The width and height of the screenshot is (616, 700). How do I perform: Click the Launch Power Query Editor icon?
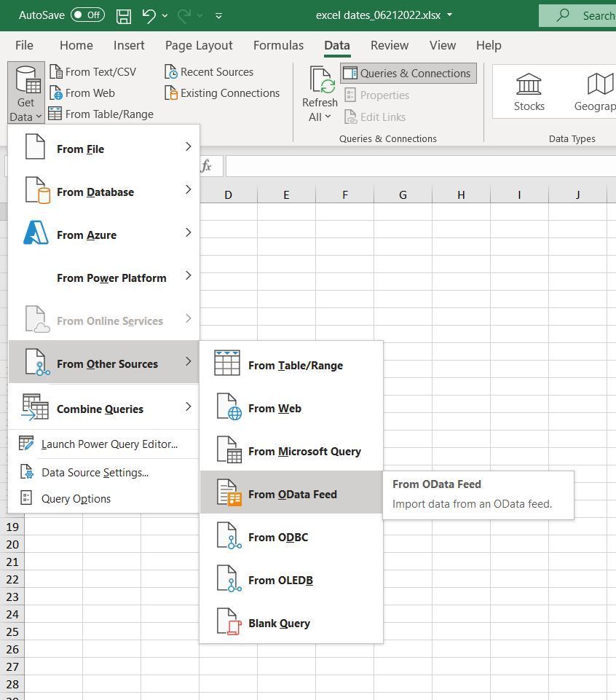tap(26, 444)
